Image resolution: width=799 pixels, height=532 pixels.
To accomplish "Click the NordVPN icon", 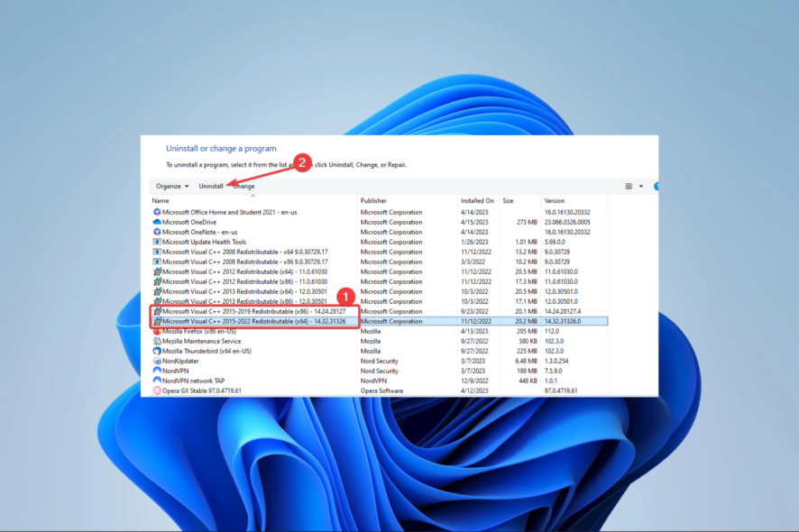I will (159, 370).
